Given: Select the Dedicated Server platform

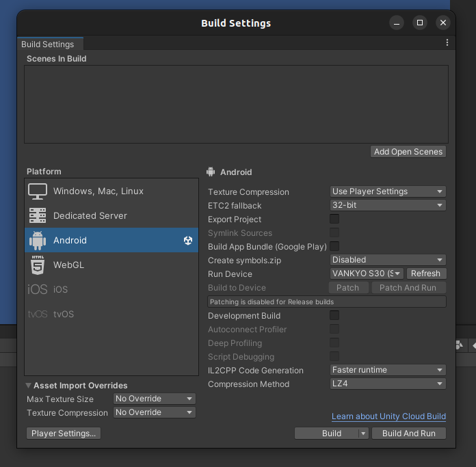Looking at the screenshot, I should tap(111, 216).
